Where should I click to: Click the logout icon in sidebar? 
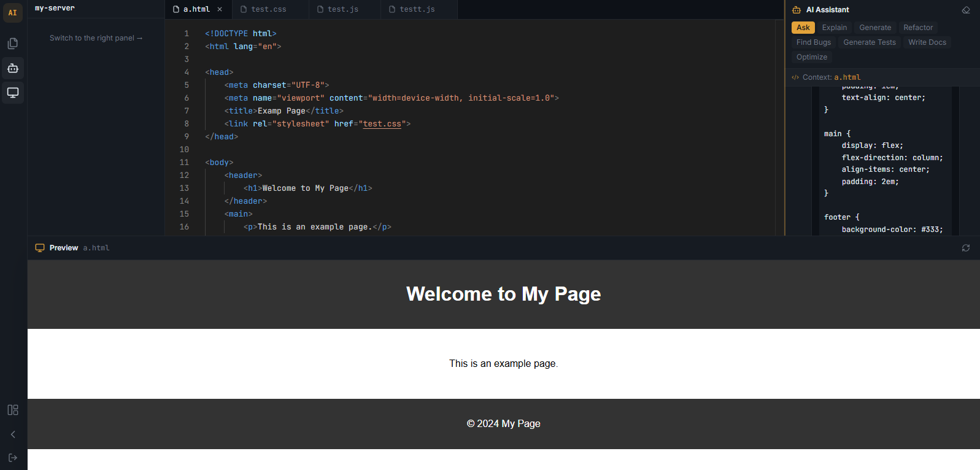13,458
